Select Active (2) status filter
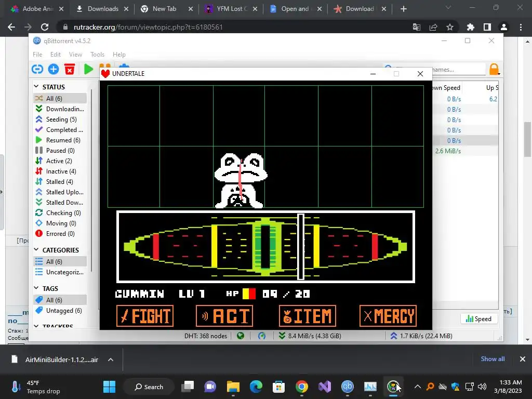This screenshot has height=399, width=532. 60,161
